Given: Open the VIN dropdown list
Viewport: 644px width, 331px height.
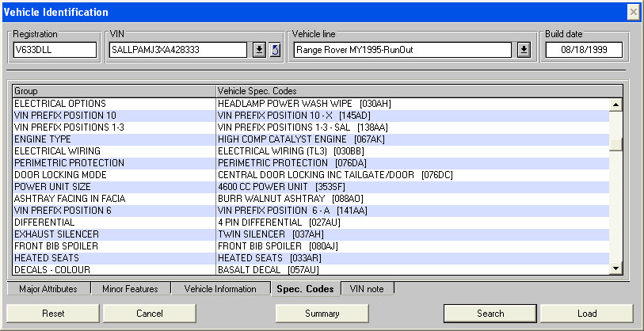Looking at the screenshot, I should [x=259, y=50].
